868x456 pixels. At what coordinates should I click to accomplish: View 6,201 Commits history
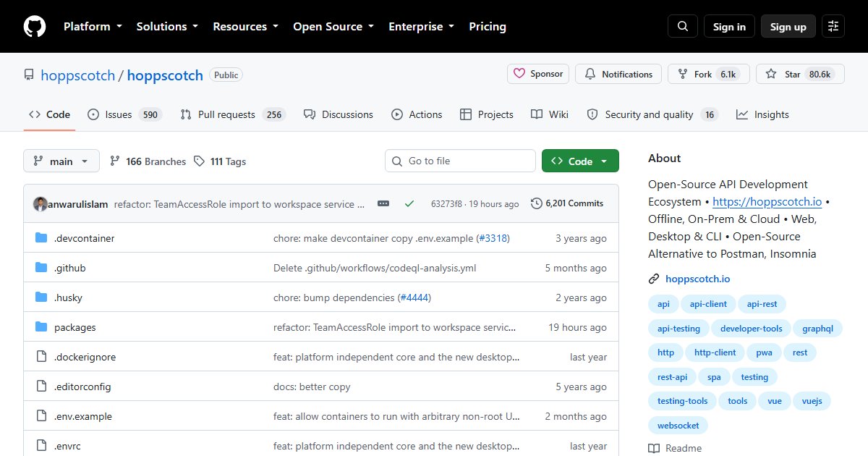click(x=567, y=203)
